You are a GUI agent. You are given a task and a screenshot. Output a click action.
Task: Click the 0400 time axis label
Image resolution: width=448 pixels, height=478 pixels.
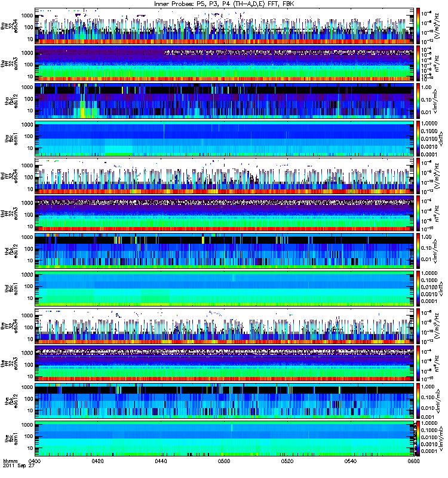(34, 461)
